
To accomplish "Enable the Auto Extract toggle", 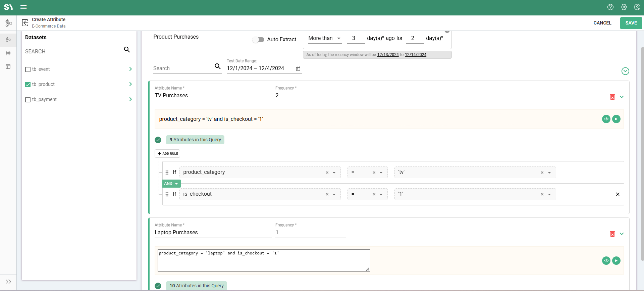I will (x=258, y=40).
